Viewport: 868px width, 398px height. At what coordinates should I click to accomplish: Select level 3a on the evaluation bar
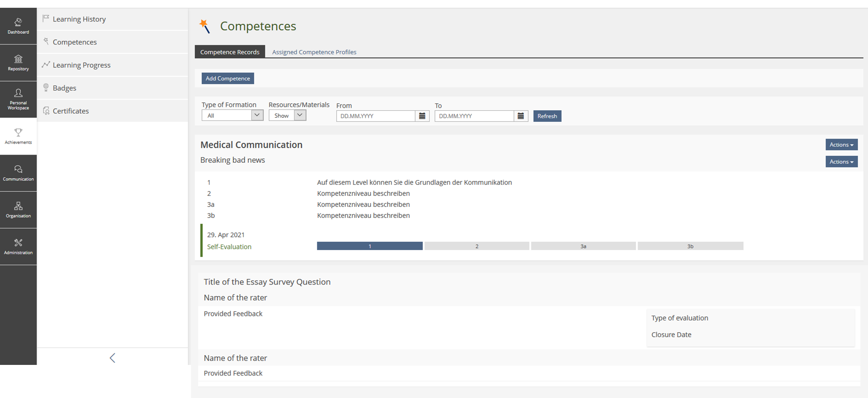(x=583, y=246)
